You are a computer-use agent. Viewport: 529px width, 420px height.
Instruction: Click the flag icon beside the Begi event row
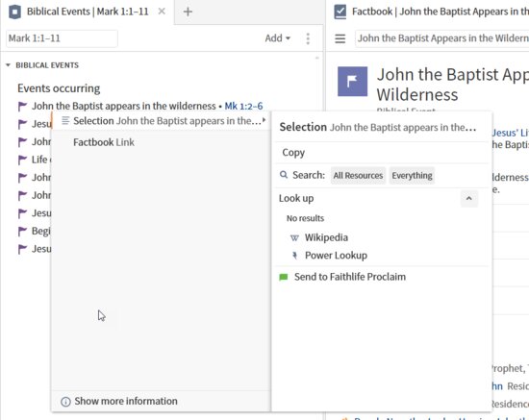tap(22, 232)
